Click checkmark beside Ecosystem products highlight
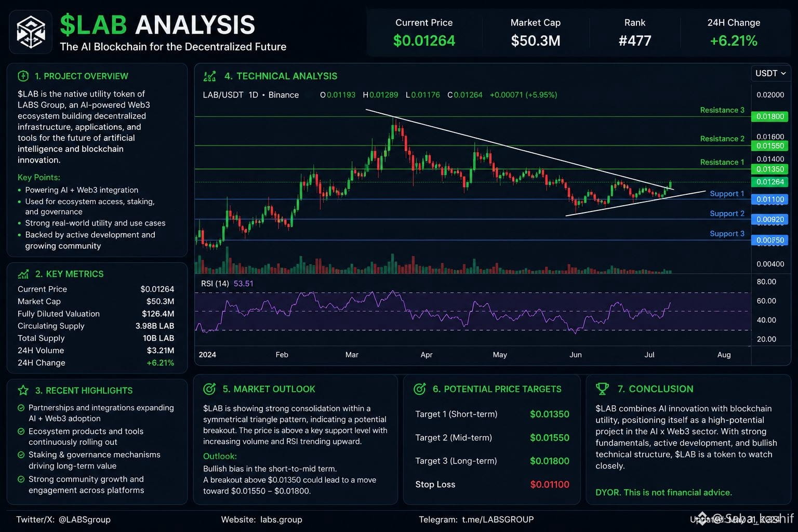 (21, 431)
